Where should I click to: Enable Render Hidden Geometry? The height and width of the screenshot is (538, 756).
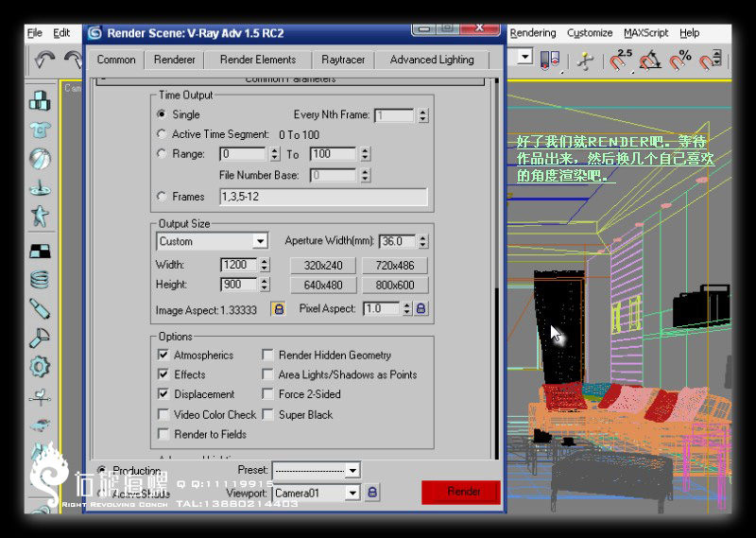click(x=267, y=355)
